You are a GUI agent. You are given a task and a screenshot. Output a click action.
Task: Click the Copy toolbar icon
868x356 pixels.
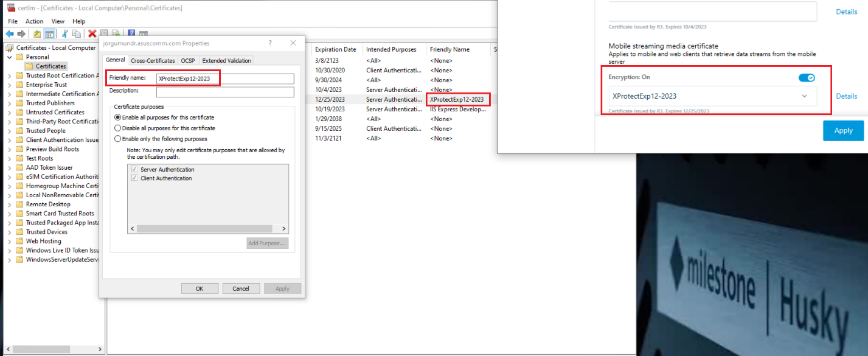pos(77,32)
